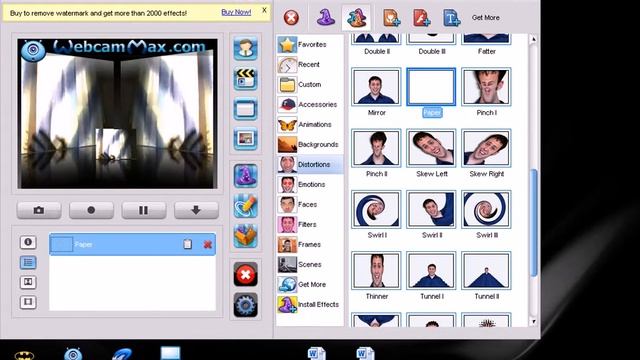This screenshot has width=640, height=360.
Task: Open the Scenes category
Action: click(x=309, y=264)
